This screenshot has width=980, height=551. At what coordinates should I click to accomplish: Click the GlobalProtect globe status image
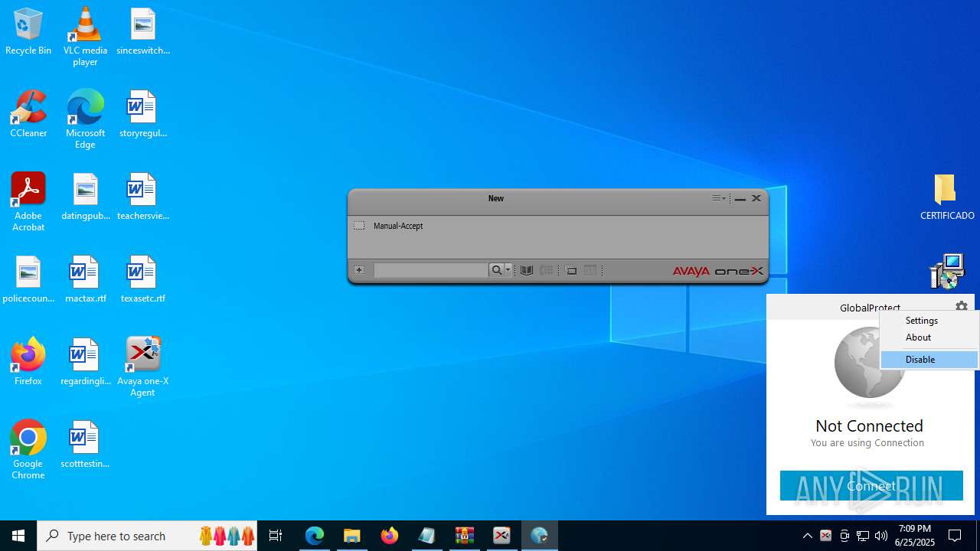pyautogui.click(x=870, y=364)
